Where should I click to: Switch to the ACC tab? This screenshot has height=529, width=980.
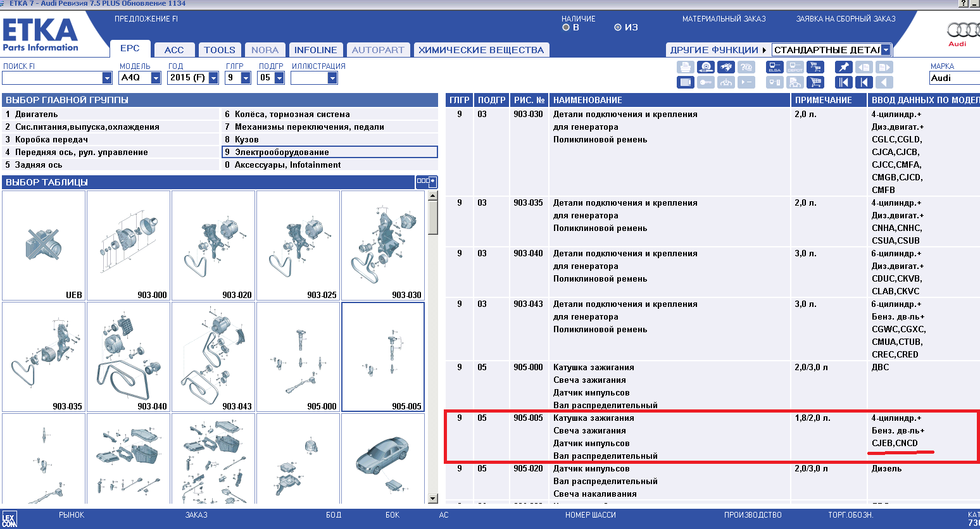174,50
